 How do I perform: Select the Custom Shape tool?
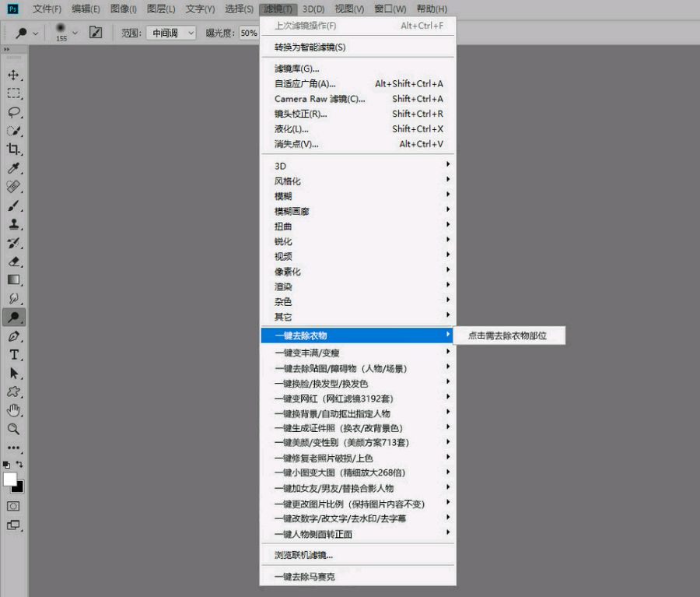(13, 392)
